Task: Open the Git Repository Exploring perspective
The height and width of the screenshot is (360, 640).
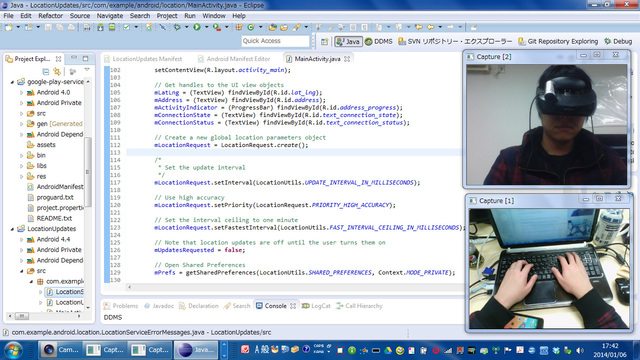Action: click(558, 41)
